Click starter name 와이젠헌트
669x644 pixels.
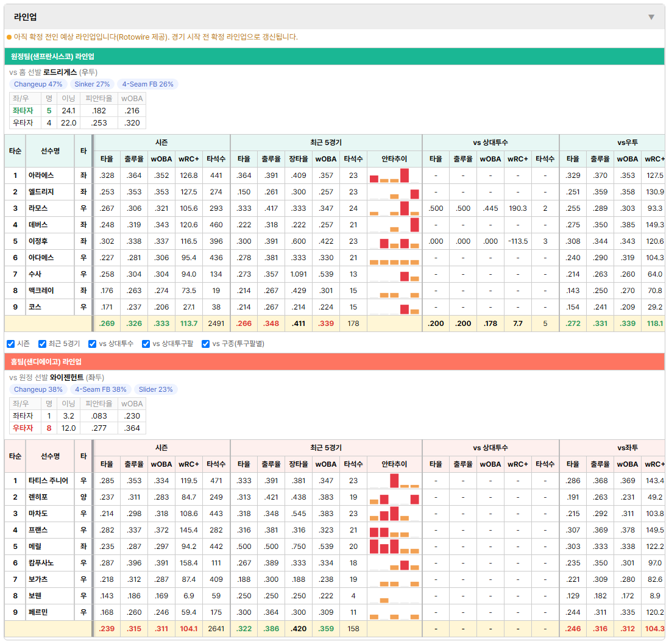point(66,377)
